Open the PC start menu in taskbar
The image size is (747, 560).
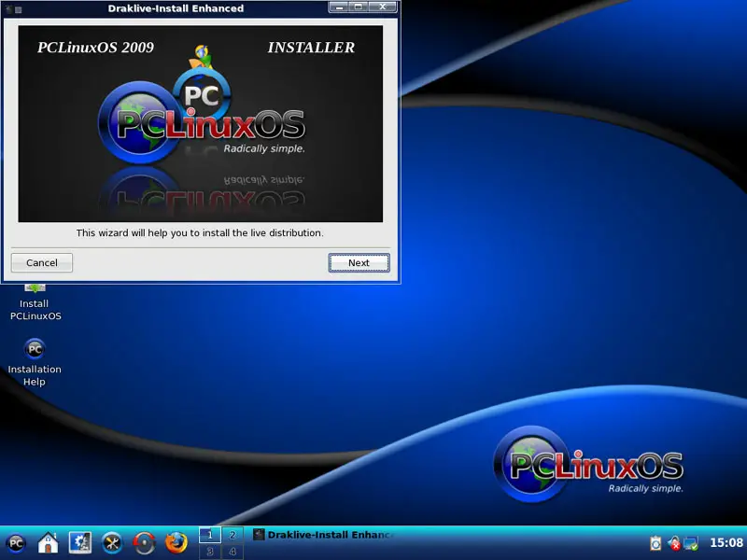[16, 543]
